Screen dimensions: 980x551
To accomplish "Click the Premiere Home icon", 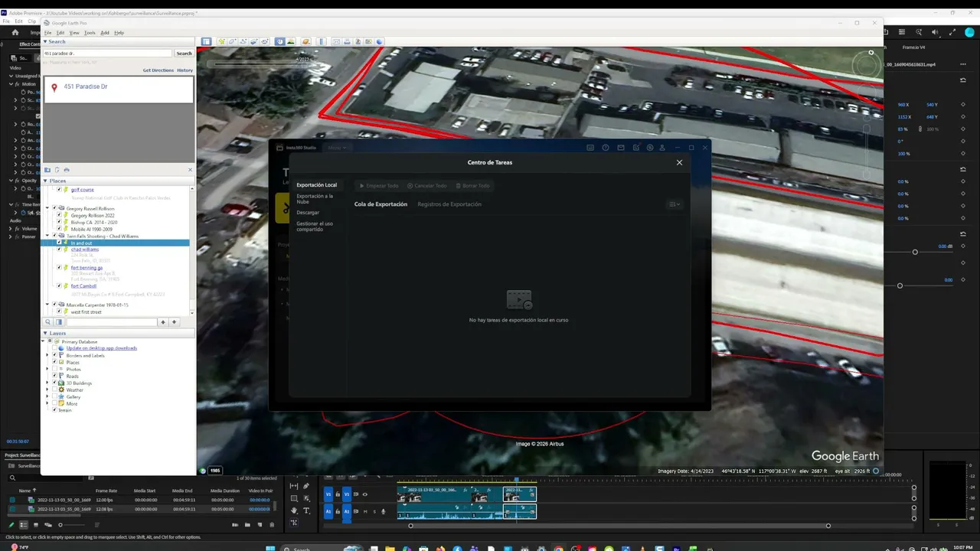I will 15,32.
